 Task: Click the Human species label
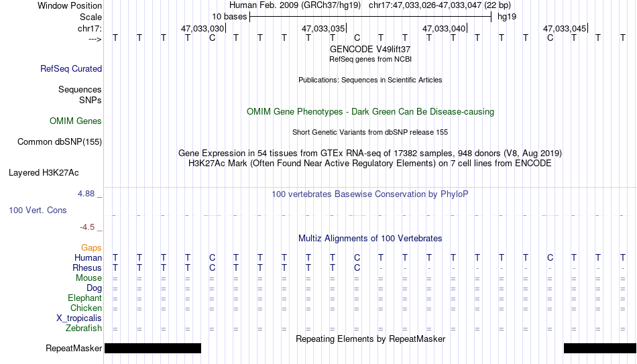pos(88,258)
